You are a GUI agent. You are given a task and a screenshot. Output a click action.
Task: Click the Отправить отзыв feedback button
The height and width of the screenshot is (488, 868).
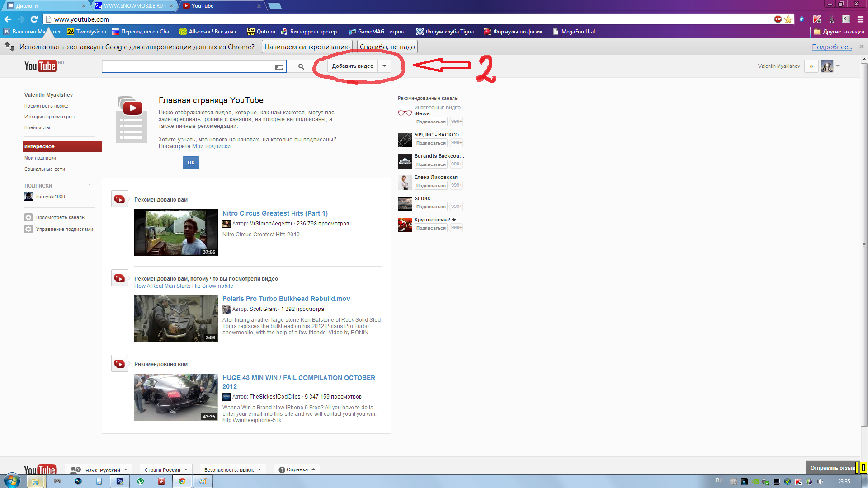832,468
